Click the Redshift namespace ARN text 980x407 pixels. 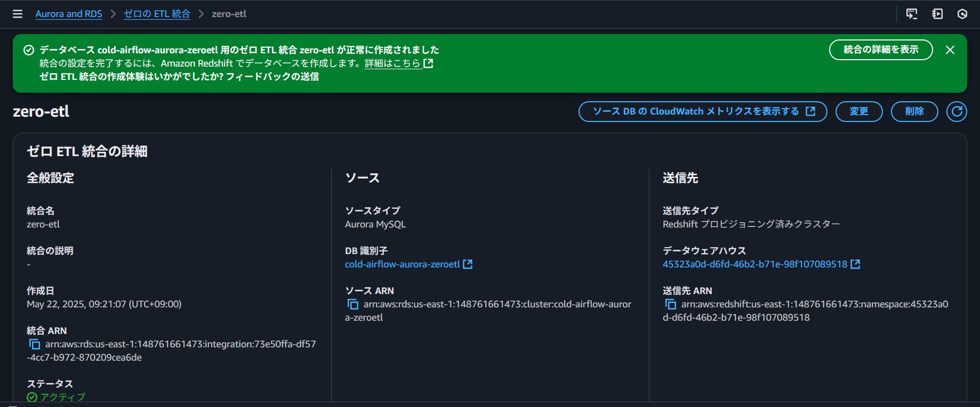[x=806, y=311]
